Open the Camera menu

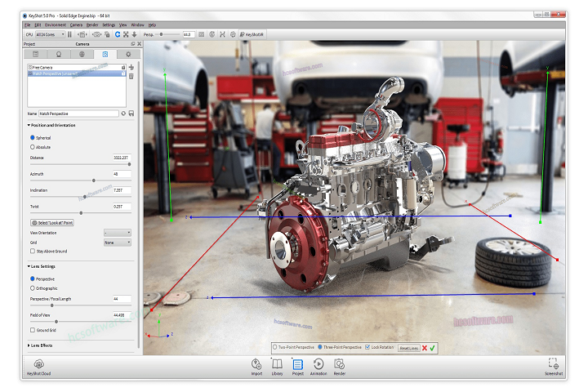pyautogui.click(x=76, y=24)
